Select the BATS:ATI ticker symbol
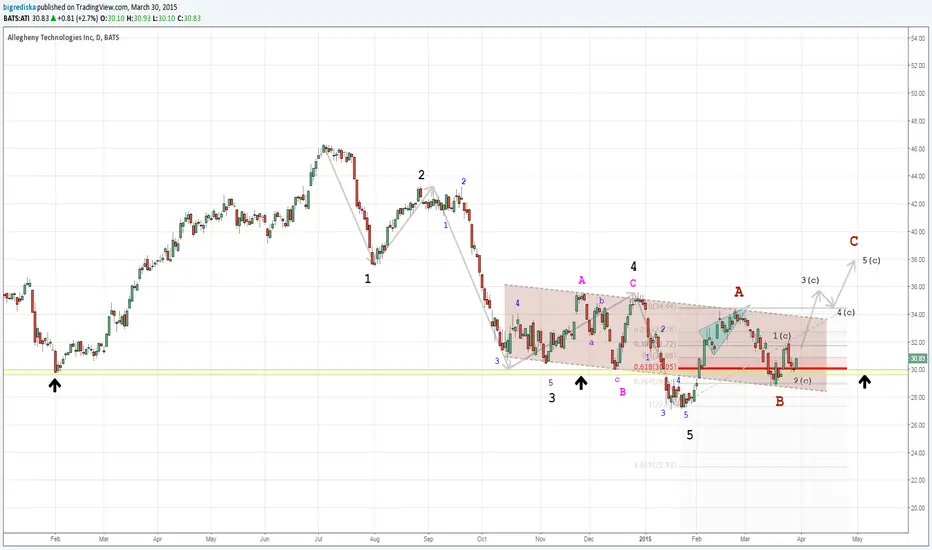The height and width of the screenshot is (550, 932). (17, 18)
